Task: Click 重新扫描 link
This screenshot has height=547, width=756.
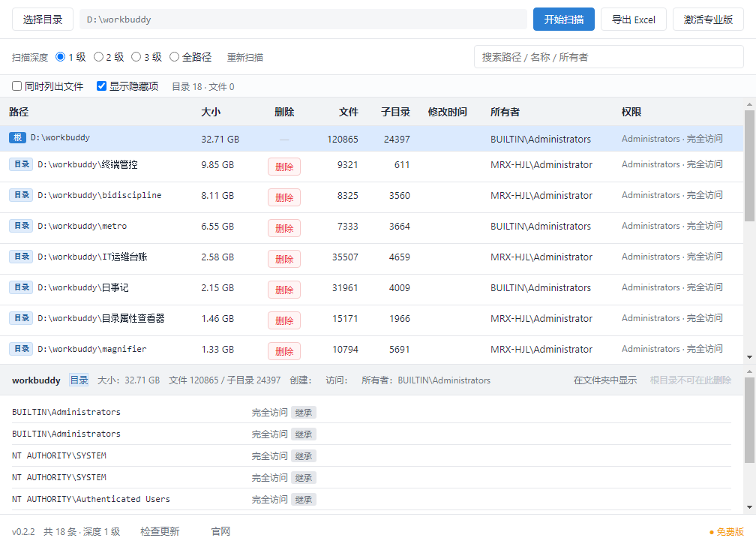Action: pos(245,57)
